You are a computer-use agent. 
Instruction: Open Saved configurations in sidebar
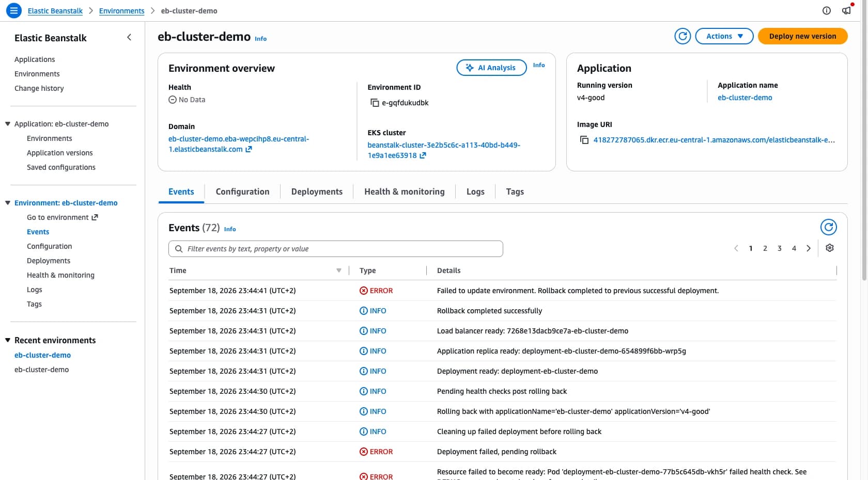coord(61,167)
